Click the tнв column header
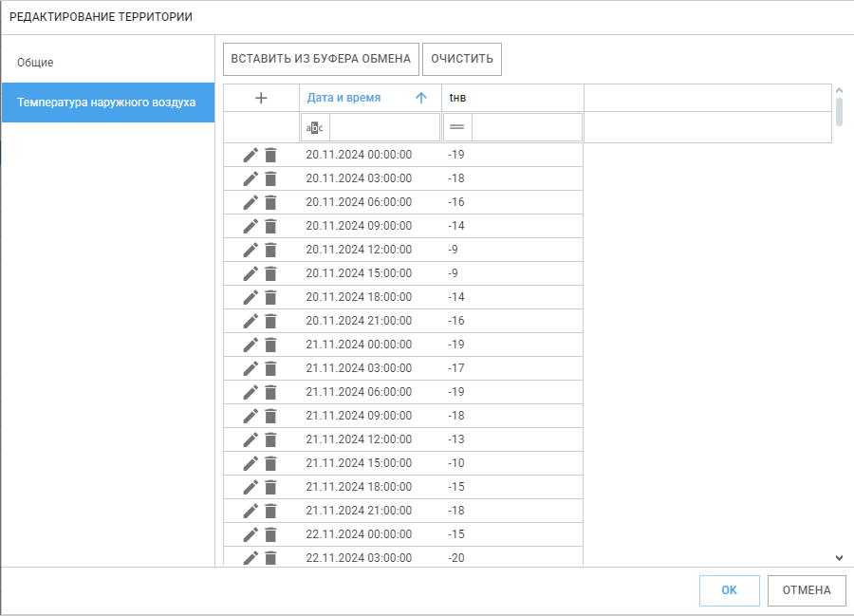The height and width of the screenshot is (616, 854). click(512, 98)
